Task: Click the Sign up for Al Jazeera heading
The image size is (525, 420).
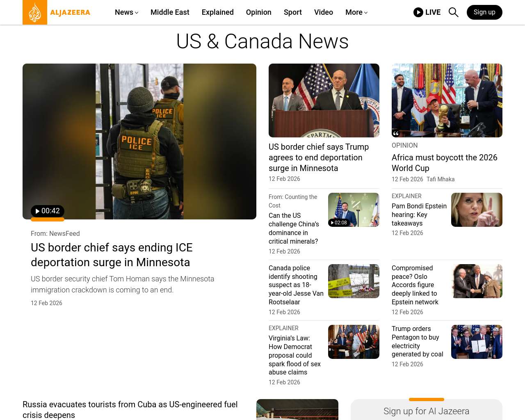Action: [427, 411]
